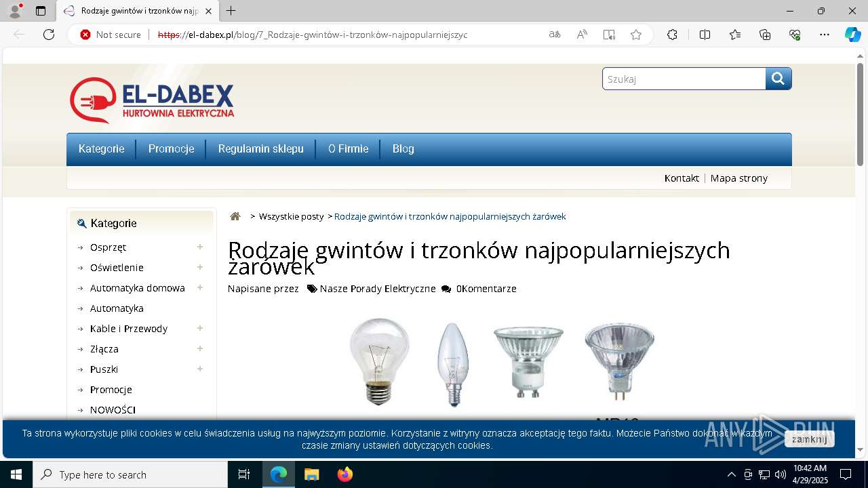
Task: Open browser profile avatar
Action: point(14,11)
